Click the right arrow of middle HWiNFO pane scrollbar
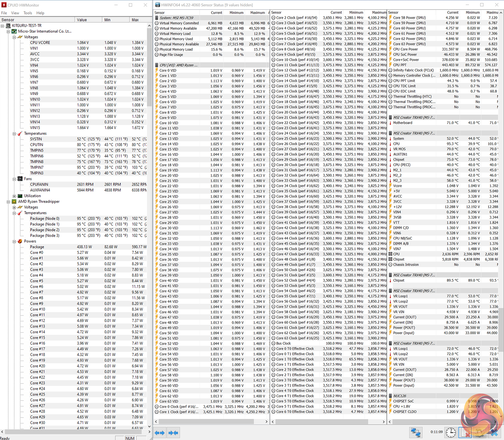Screen dimensions: 504x440 (x=384, y=422)
